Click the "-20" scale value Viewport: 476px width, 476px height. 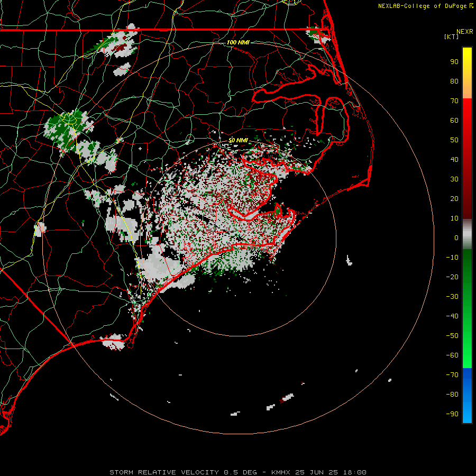pyautogui.click(x=452, y=277)
